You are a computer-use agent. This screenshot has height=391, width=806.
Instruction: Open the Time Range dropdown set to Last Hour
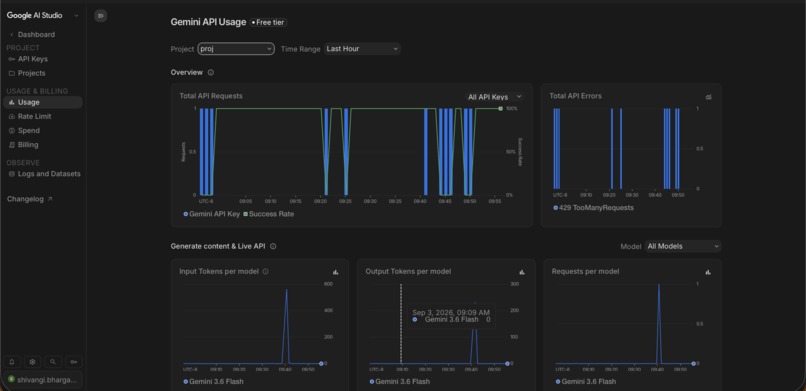pos(362,49)
